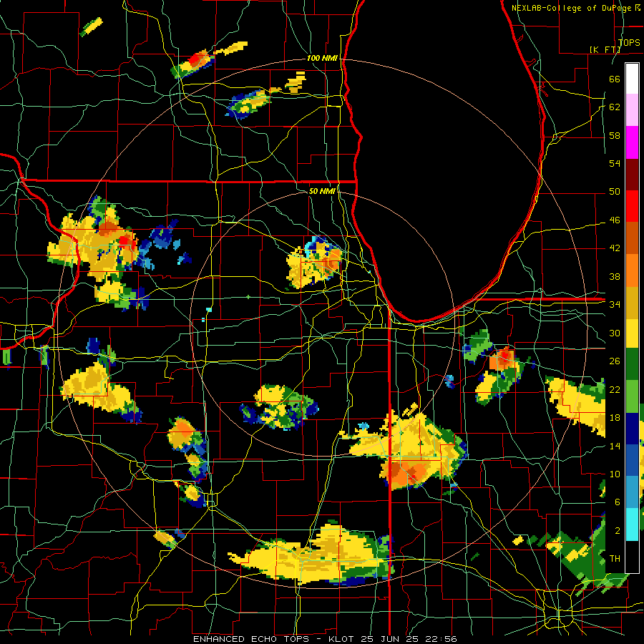644x644 pixels.
Task: Click the '58' legend value
Action: click(x=615, y=135)
